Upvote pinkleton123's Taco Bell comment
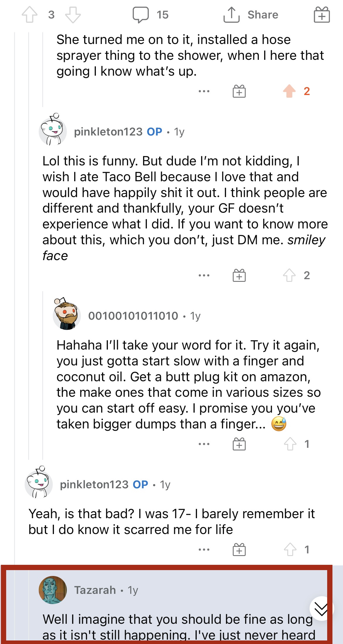The image size is (343, 644). pos(289,275)
